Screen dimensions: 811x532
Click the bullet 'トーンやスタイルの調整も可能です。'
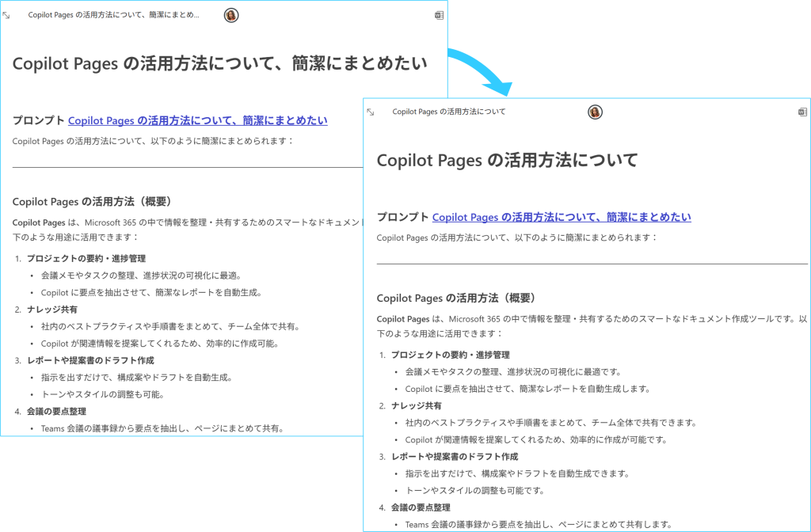coord(475,491)
